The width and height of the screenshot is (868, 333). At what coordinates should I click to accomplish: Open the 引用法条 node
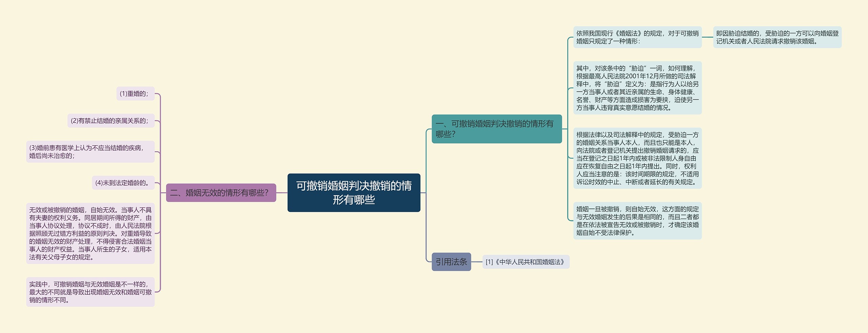tap(451, 262)
